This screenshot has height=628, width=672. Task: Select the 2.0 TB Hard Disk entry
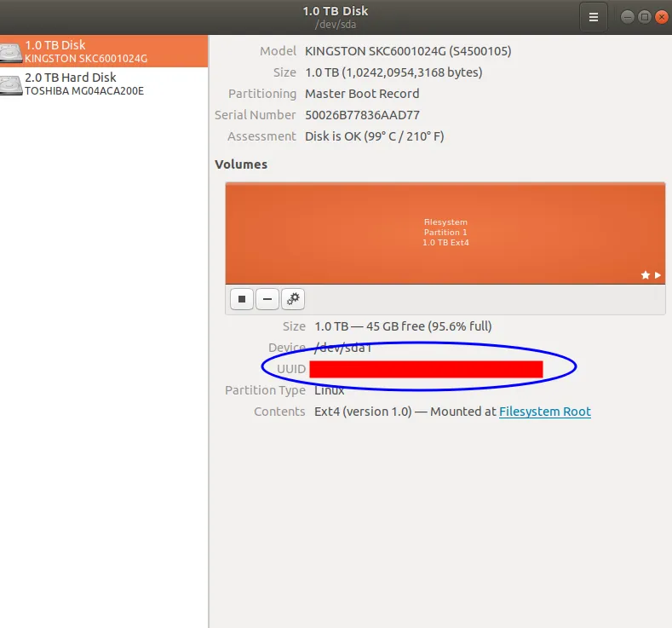pos(71,78)
